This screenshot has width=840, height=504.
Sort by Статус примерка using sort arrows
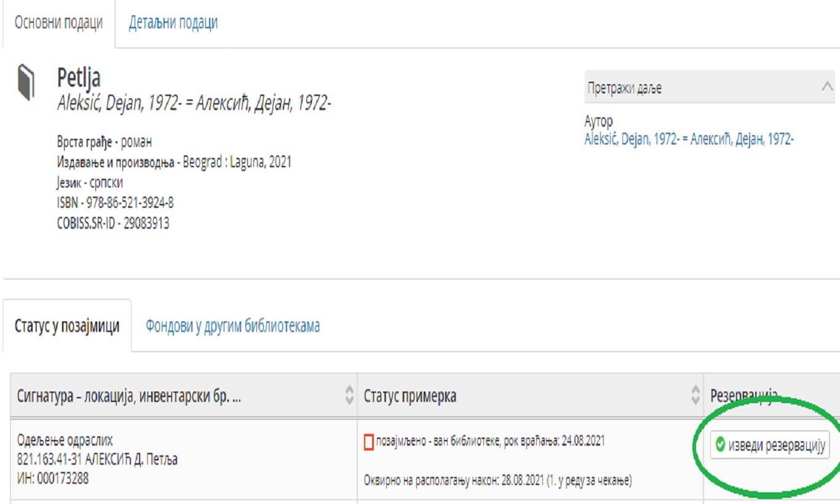tap(695, 395)
